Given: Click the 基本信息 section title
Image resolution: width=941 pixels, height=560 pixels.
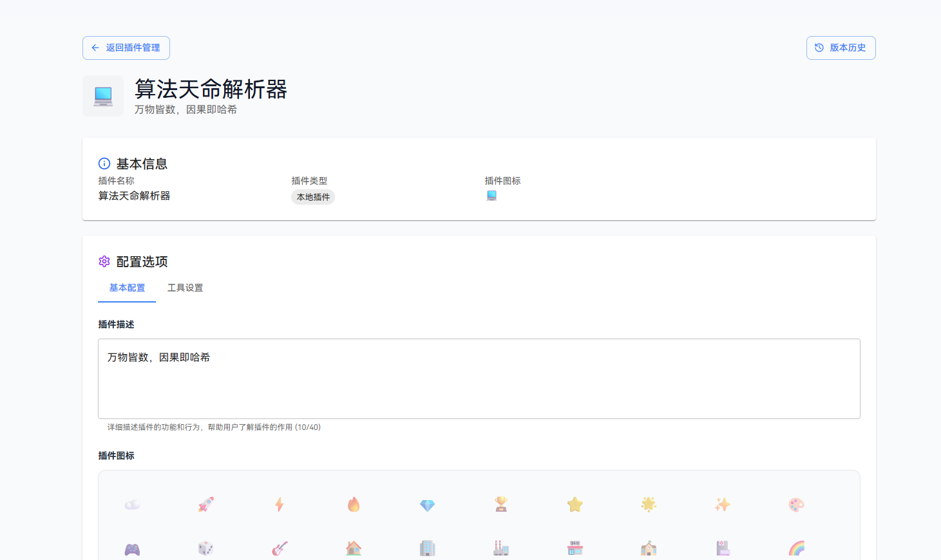Looking at the screenshot, I should coord(142,163).
